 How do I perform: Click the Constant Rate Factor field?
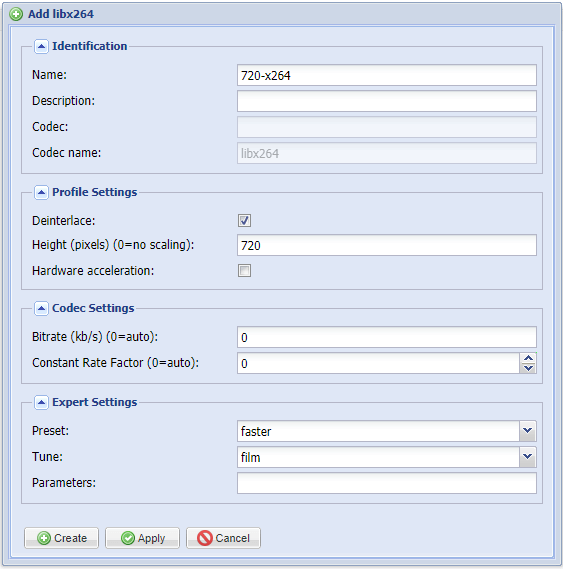[x=378, y=363]
